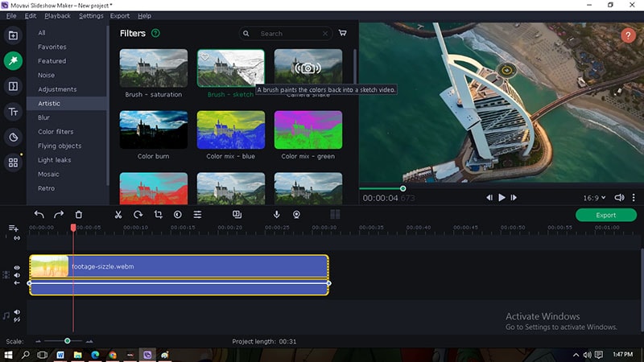Click the Add Track icon

[13, 228]
